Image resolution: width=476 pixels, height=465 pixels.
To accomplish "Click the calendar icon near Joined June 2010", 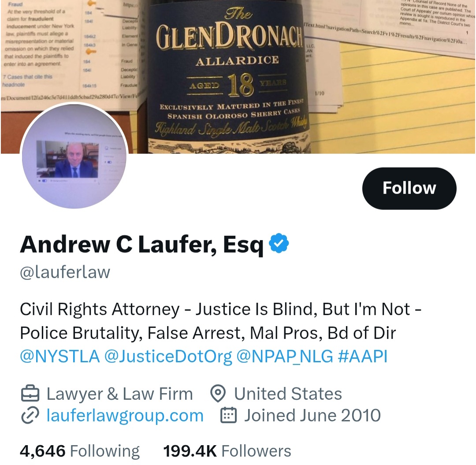I will point(228,415).
